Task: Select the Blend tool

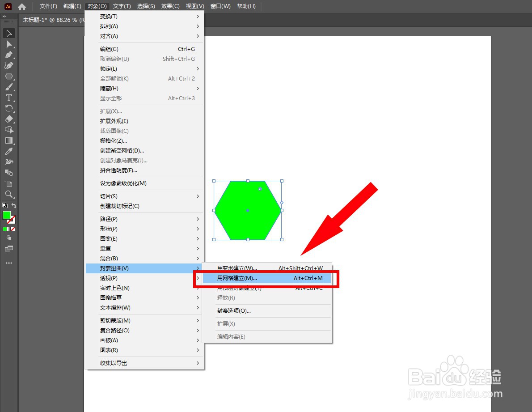Action: (x=9, y=173)
